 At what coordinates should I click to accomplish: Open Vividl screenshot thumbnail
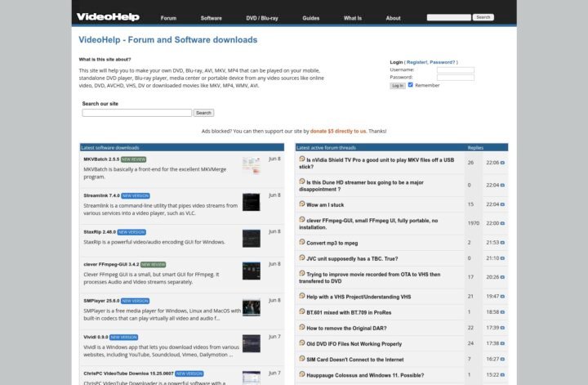tap(252, 343)
